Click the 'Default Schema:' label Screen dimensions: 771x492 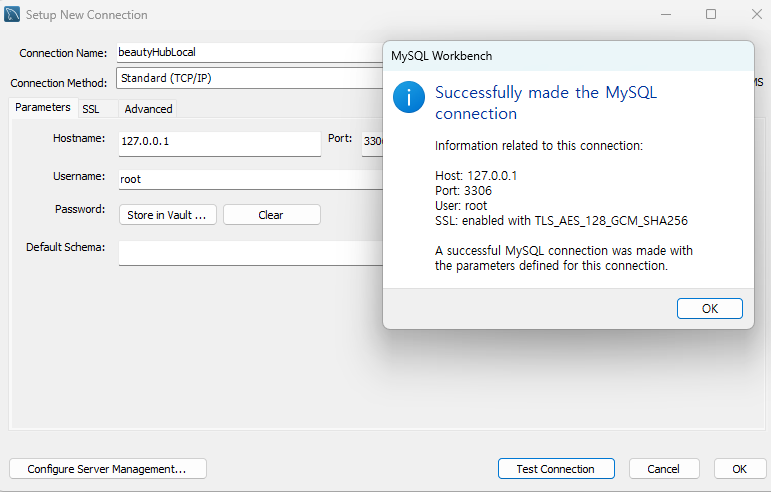click(x=65, y=247)
